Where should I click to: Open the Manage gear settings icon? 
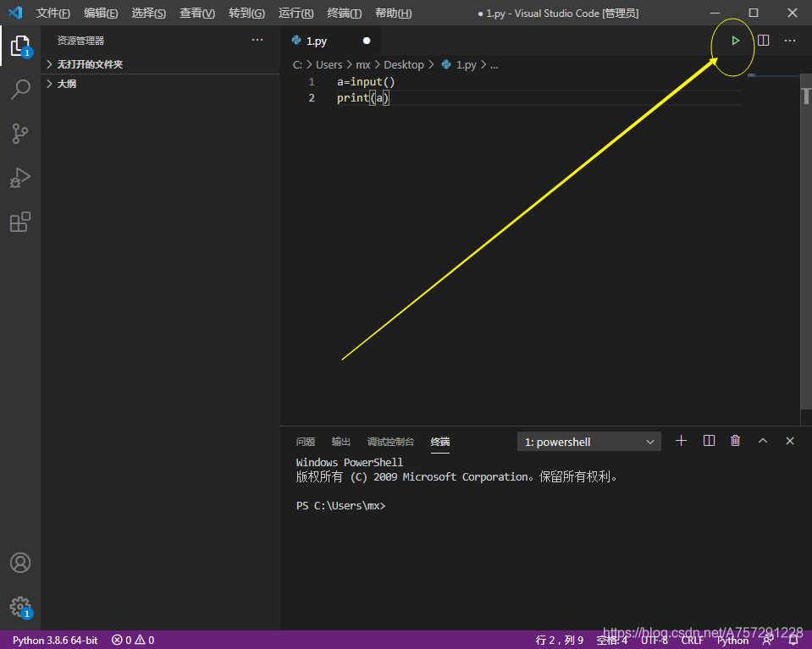point(20,607)
